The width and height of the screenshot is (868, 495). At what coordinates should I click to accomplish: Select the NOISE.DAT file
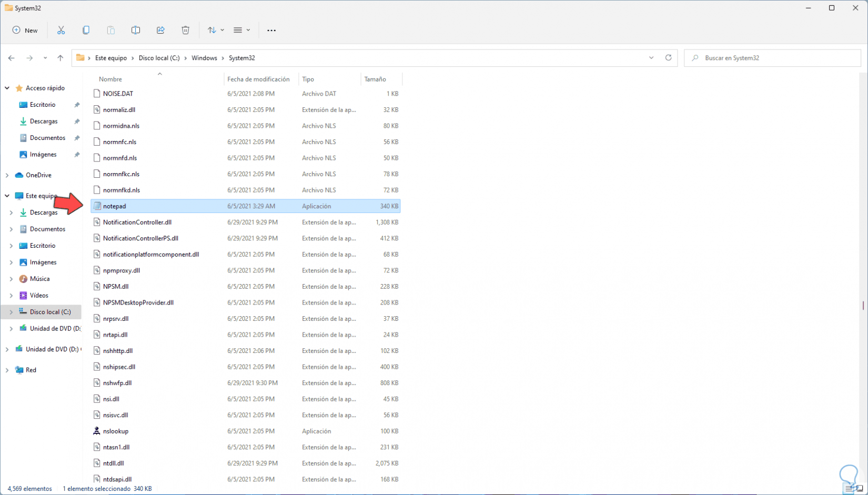point(245,94)
